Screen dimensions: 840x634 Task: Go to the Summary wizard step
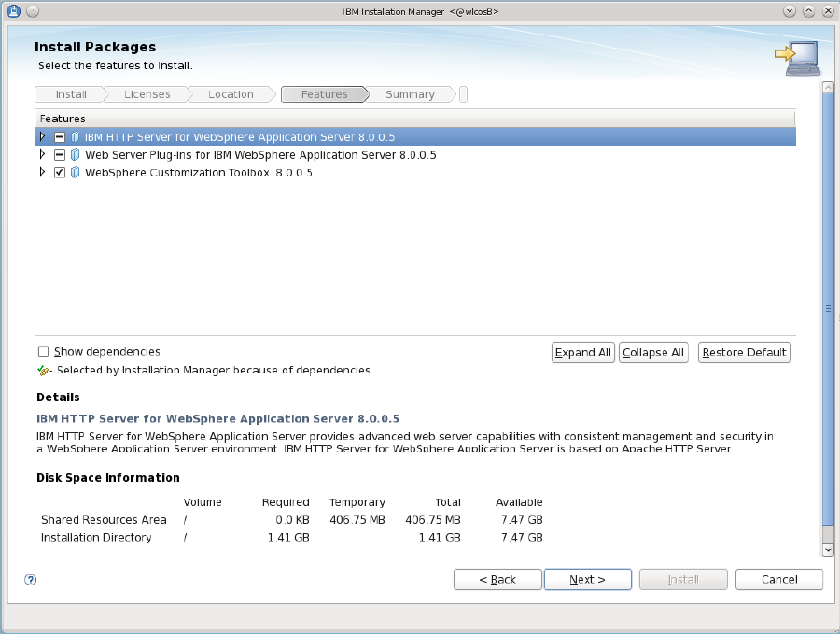(411, 94)
